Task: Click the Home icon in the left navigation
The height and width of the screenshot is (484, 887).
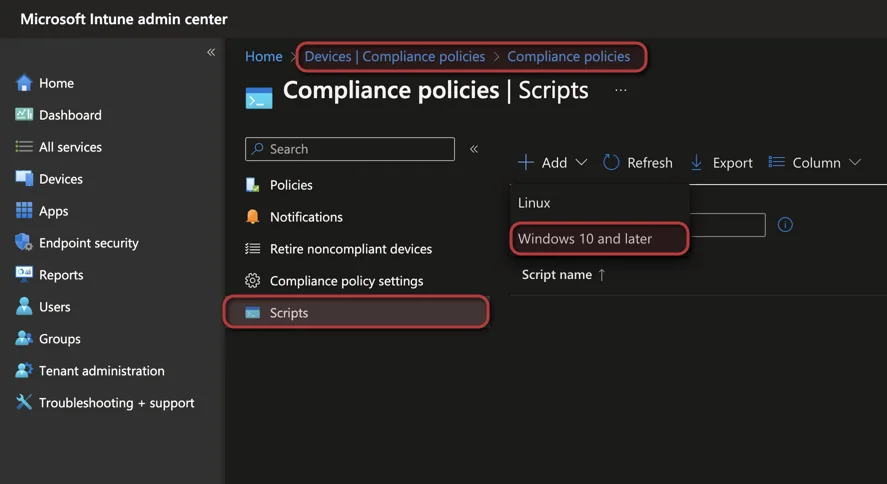Action: click(24, 83)
